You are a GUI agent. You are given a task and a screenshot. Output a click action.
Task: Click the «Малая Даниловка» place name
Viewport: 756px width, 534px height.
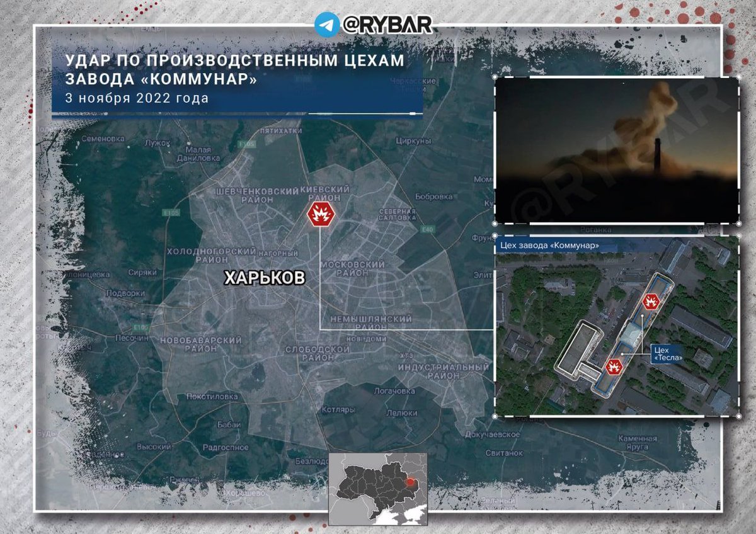point(198,154)
